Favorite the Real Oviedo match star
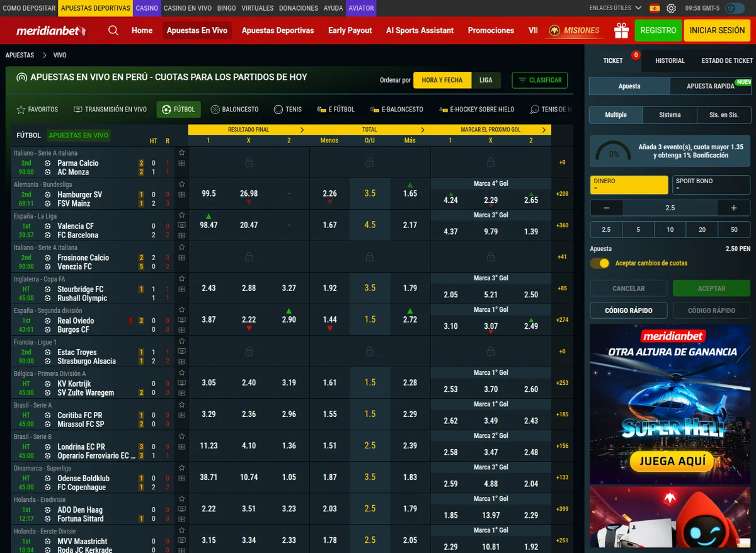756x553 pixels. click(x=182, y=310)
